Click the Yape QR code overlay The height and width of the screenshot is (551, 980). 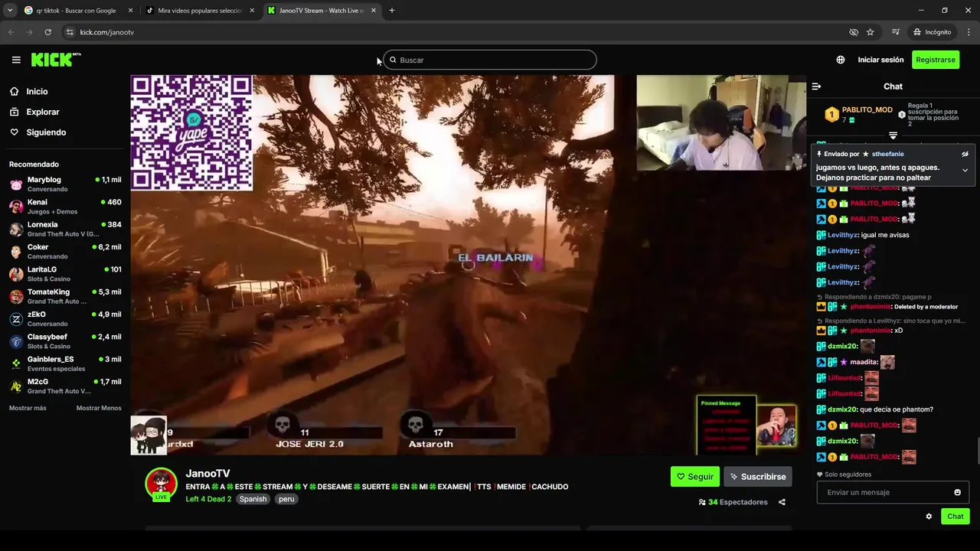191,132
